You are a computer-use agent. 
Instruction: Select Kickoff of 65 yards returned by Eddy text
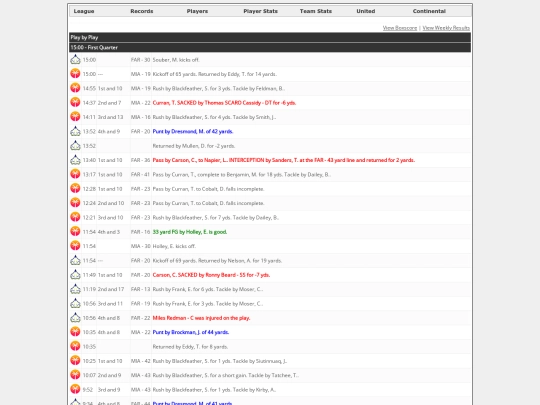point(215,74)
